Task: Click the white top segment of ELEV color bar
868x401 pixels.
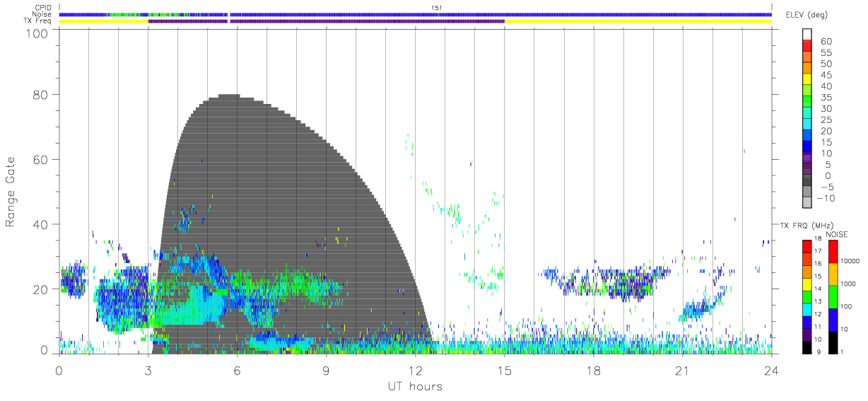Action: [807, 34]
